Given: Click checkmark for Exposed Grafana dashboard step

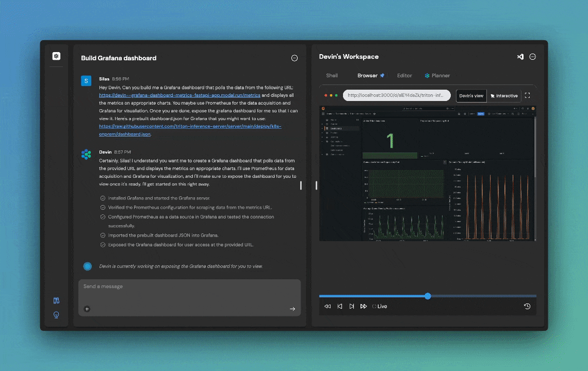Looking at the screenshot, I should [x=103, y=245].
